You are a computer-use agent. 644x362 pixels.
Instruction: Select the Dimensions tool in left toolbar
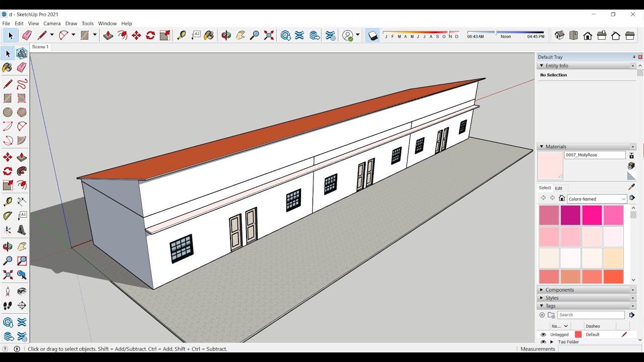tap(22, 202)
